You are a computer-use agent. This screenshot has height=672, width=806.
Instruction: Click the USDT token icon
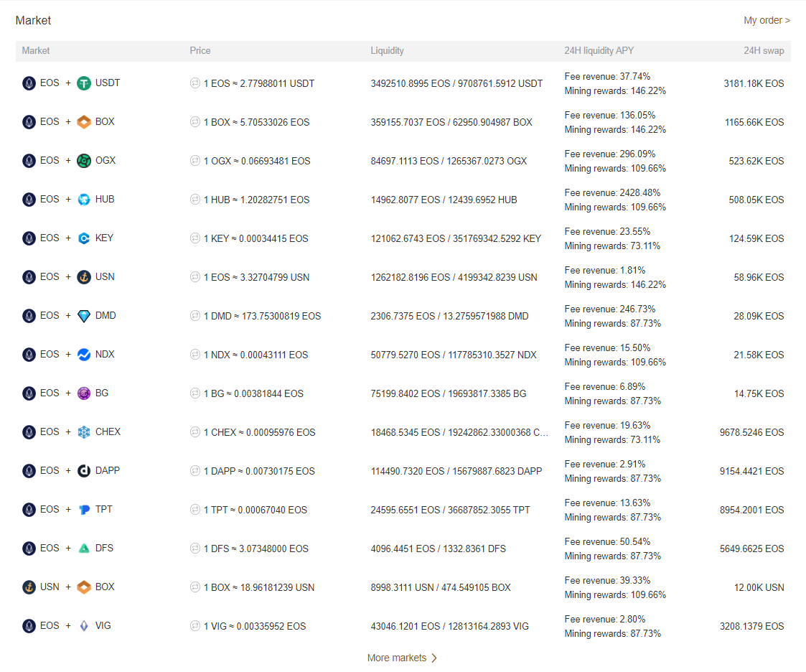coord(84,83)
